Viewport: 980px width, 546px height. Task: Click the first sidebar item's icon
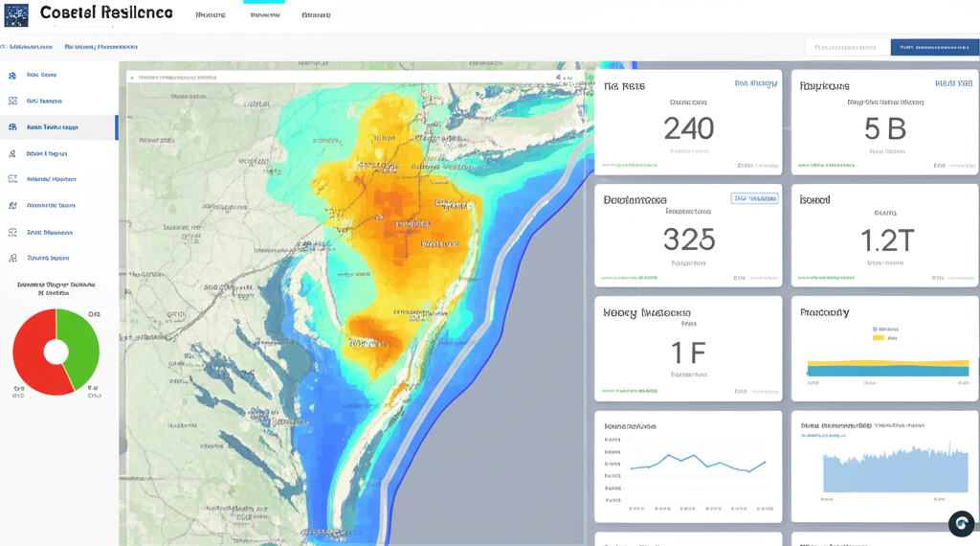pos(12,75)
